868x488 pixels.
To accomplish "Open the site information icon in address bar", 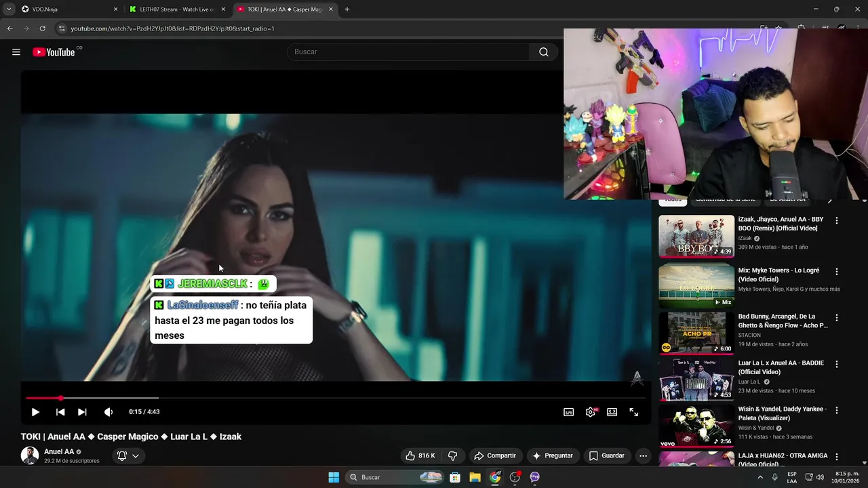I will 62,28.
